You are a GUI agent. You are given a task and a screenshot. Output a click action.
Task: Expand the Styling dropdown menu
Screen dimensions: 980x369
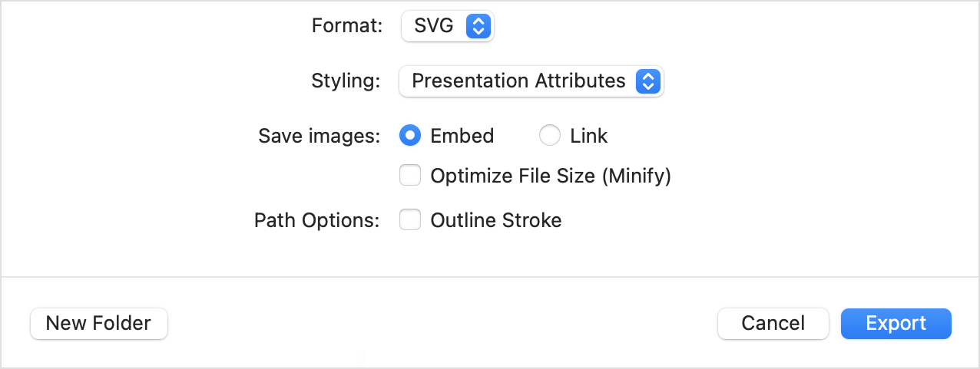click(x=530, y=81)
